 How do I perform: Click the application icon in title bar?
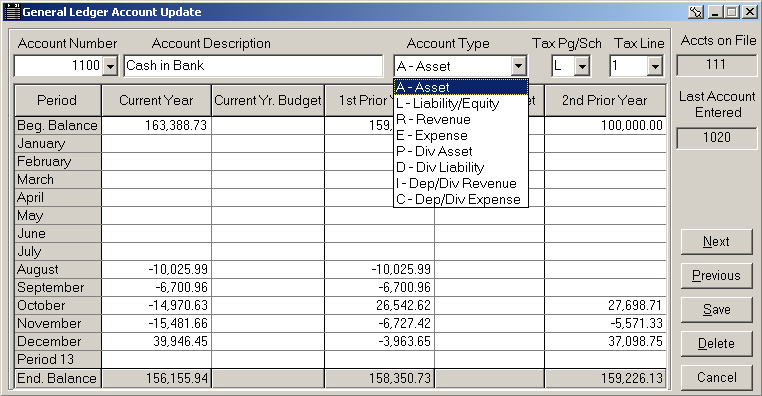13,12
